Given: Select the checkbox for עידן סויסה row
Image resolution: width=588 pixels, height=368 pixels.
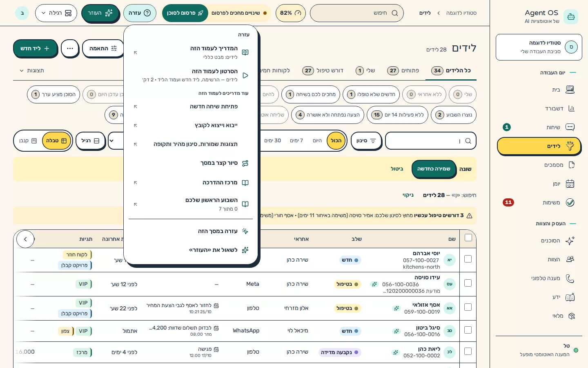Looking at the screenshot, I should pyautogui.click(x=468, y=283).
